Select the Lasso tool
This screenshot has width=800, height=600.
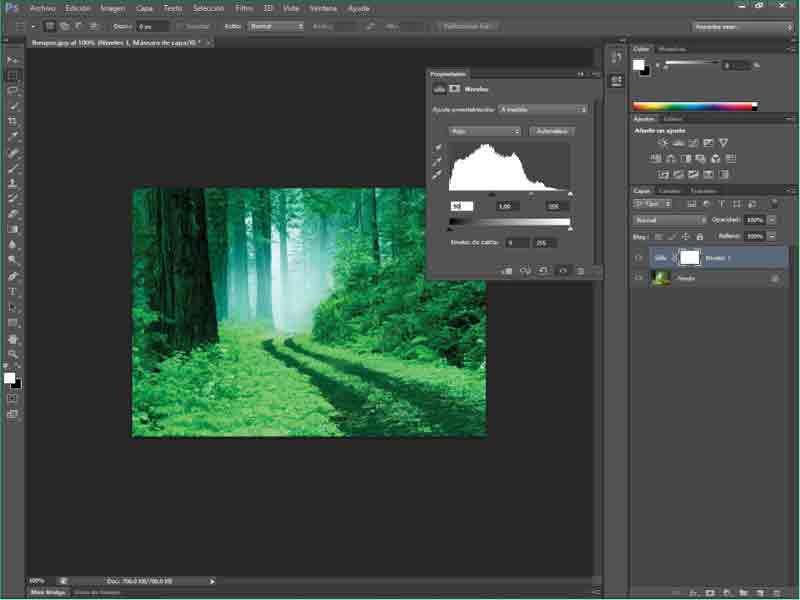14,90
